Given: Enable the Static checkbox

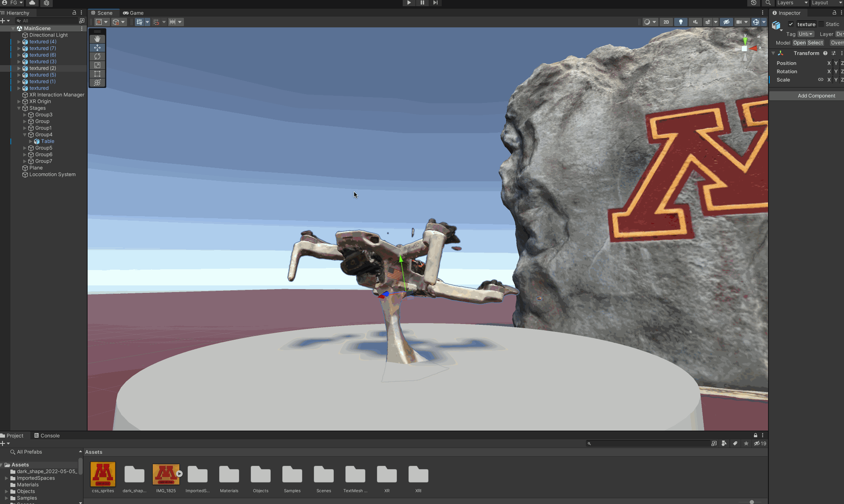Looking at the screenshot, I should click(x=821, y=24).
